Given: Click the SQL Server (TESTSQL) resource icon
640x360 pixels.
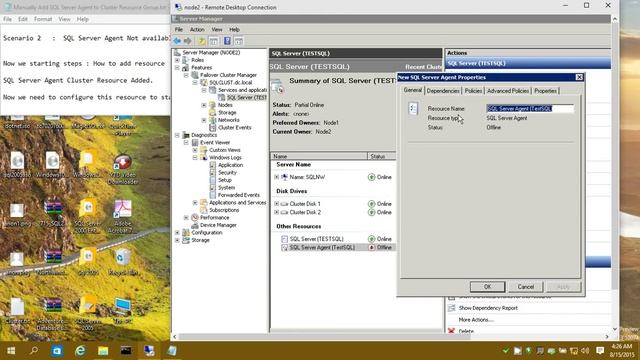Looking at the screenshot, I should pos(284,239).
